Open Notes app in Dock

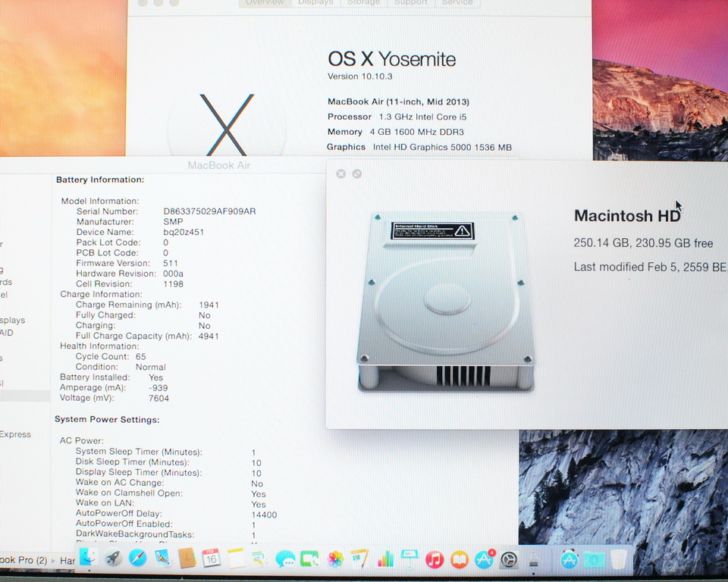point(236,559)
